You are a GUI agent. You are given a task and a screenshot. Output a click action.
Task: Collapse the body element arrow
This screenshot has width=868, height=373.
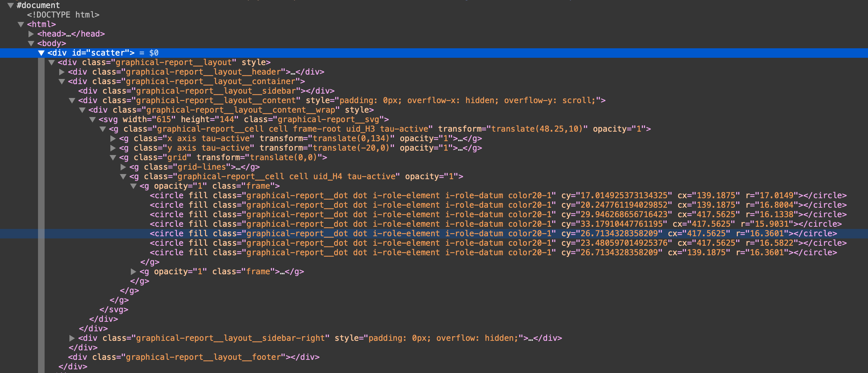[31, 43]
